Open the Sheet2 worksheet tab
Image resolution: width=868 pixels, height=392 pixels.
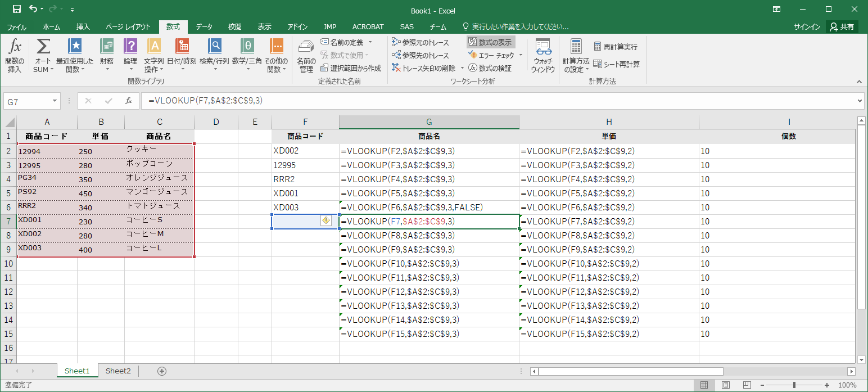(x=118, y=371)
